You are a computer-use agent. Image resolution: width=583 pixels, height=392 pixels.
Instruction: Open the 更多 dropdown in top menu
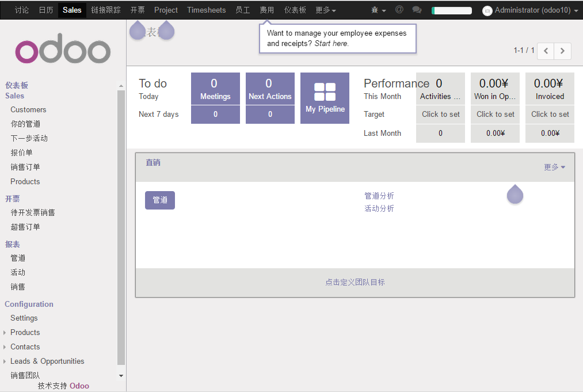click(325, 10)
